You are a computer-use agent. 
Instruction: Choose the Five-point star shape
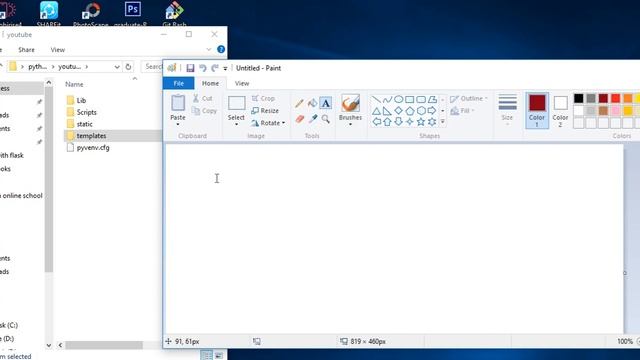click(421, 122)
